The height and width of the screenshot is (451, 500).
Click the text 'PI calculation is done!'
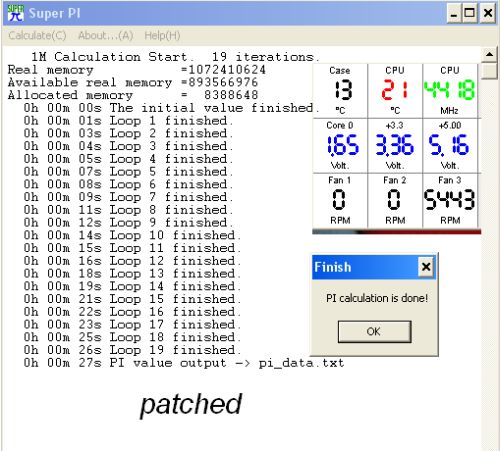[377, 298]
